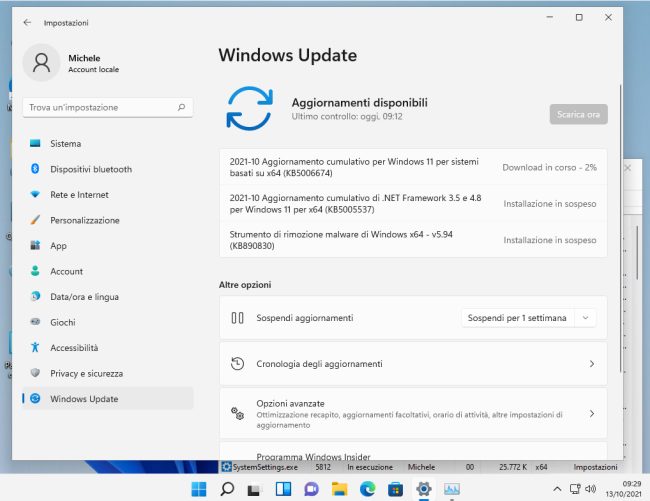The width and height of the screenshot is (650, 501).
Task: Expand the Sospendi per 1 settimana dropdown
Action: (x=586, y=318)
